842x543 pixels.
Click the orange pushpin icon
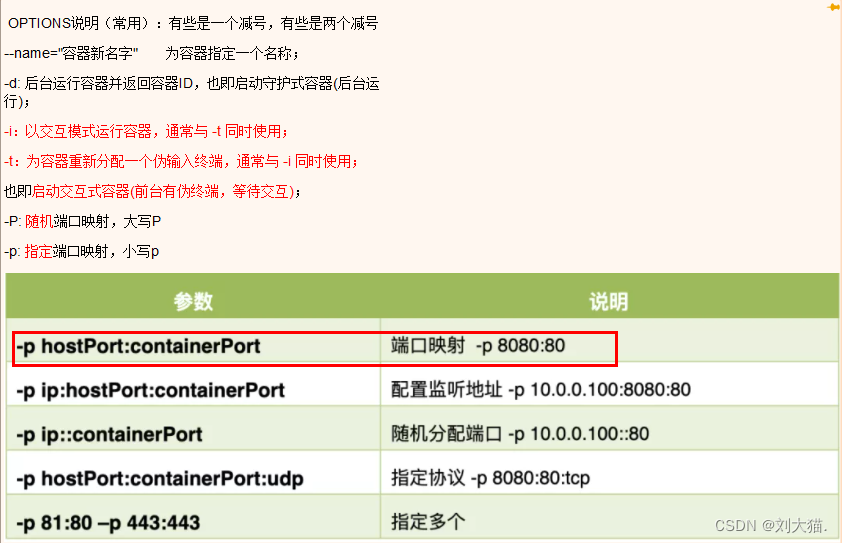point(833,7)
